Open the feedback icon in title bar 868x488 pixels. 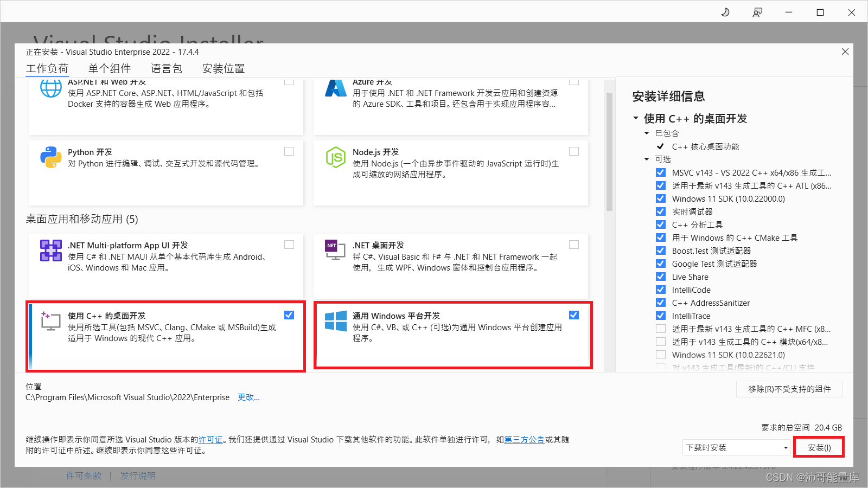(x=757, y=12)
